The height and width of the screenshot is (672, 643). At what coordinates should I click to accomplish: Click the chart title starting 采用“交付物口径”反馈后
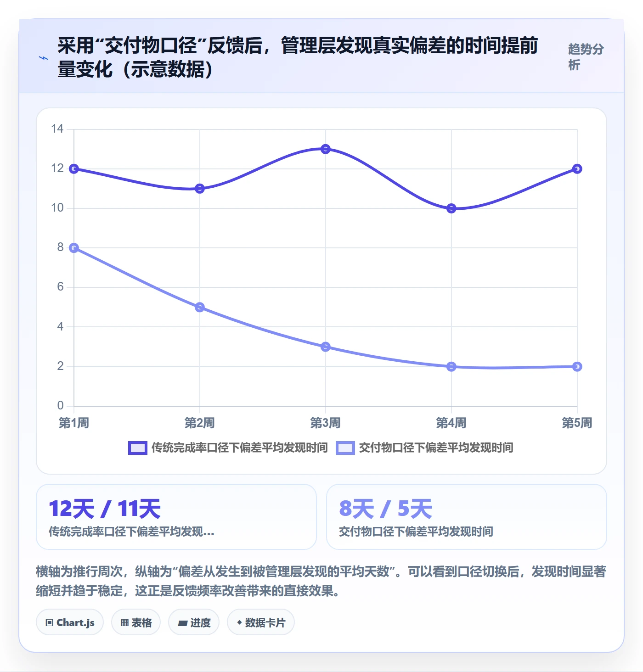[x=298, y=57]
